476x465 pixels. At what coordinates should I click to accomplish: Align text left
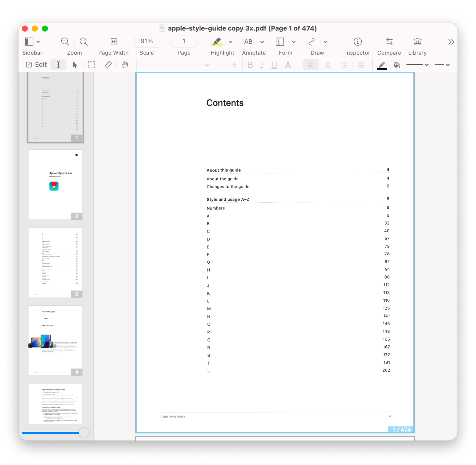[311, 65]
